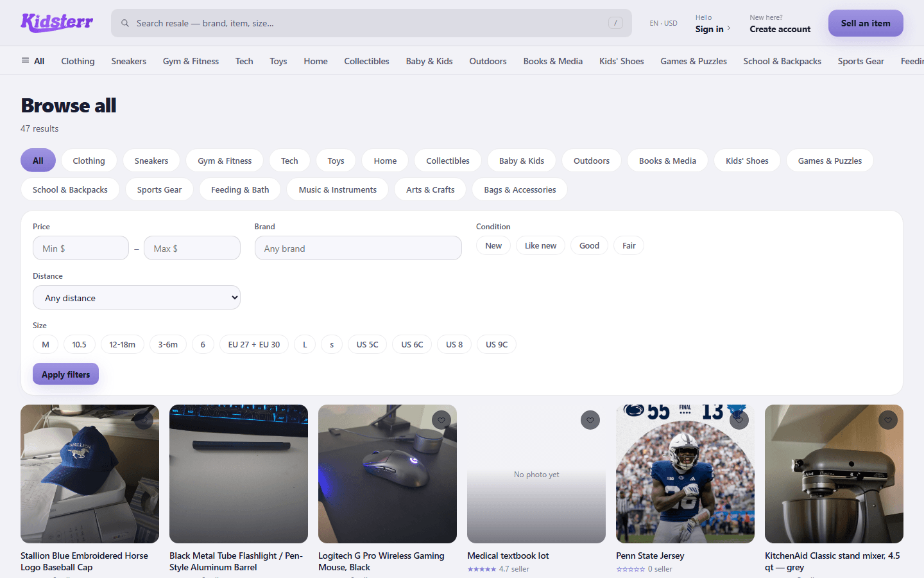Open the hamburger All menu icon
Image resolution: width=924 pixels, height=578 pixels.
(x=25, y=60)
